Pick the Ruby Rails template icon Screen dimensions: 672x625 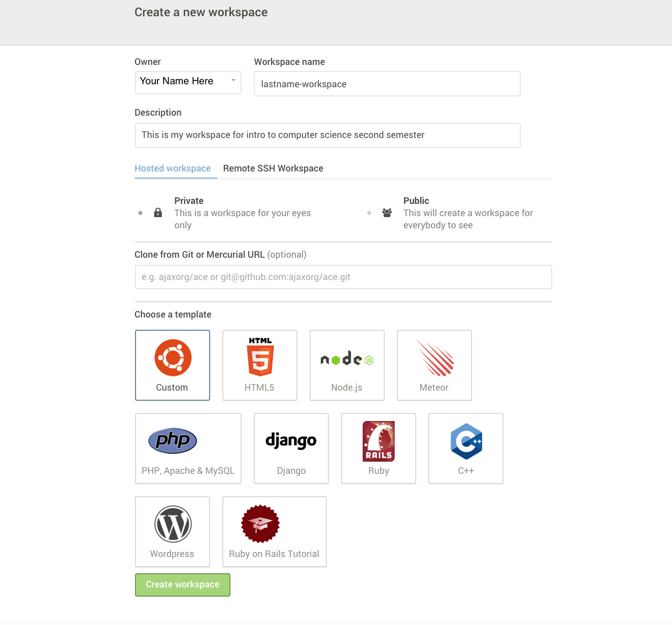[x=379, y=441]
